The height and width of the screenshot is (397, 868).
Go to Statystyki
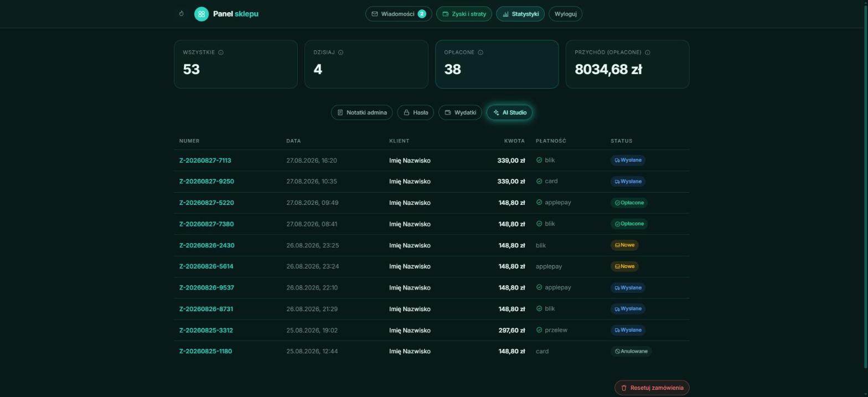[x=520, y=14]
